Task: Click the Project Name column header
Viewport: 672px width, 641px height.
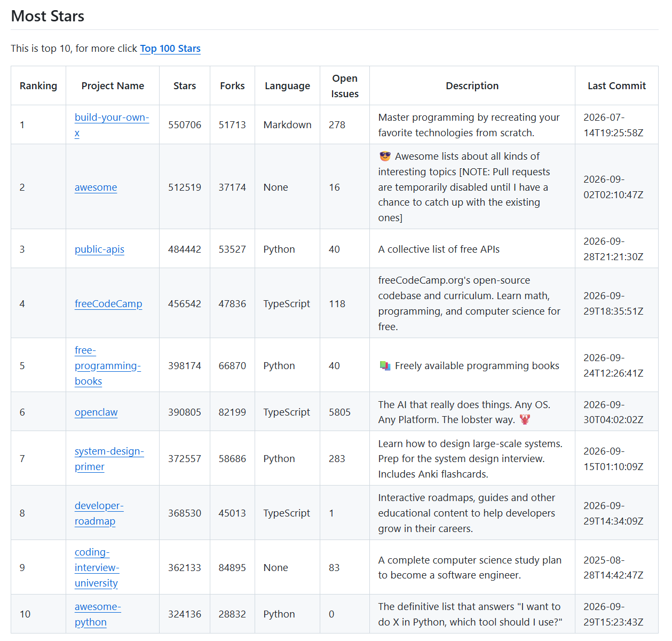Action: click(x=113, y=86)
